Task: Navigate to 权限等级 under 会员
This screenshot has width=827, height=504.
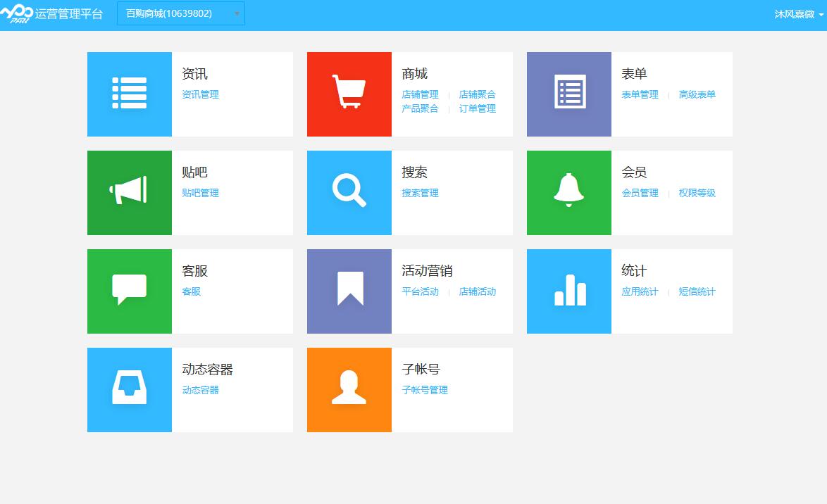Action: pyautogui.click(x=697, y=193)
